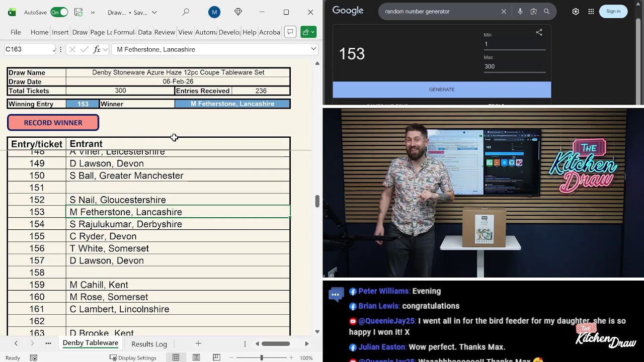
Task: Switch to Page Layout view icon
Action: coord(196,357)
